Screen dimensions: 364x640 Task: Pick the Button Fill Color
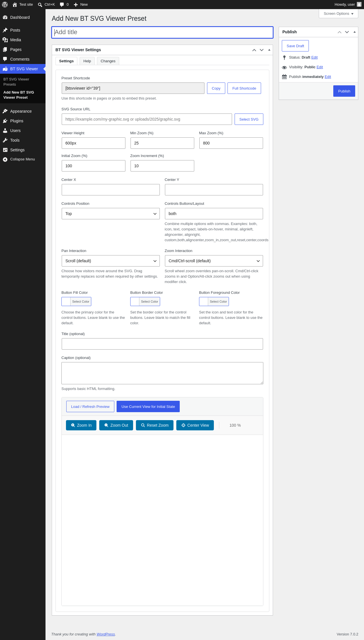[76, 302]
